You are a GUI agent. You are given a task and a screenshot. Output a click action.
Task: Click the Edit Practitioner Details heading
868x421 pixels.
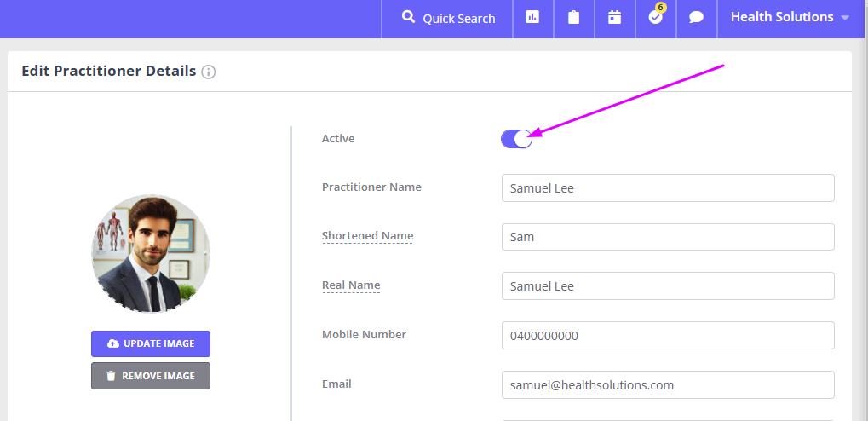pyautogui.click(x=108, y=72)
